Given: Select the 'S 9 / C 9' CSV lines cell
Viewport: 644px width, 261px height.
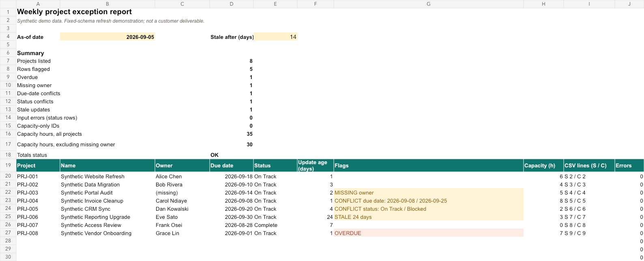Looking at the screenshot, I should 589,233.
